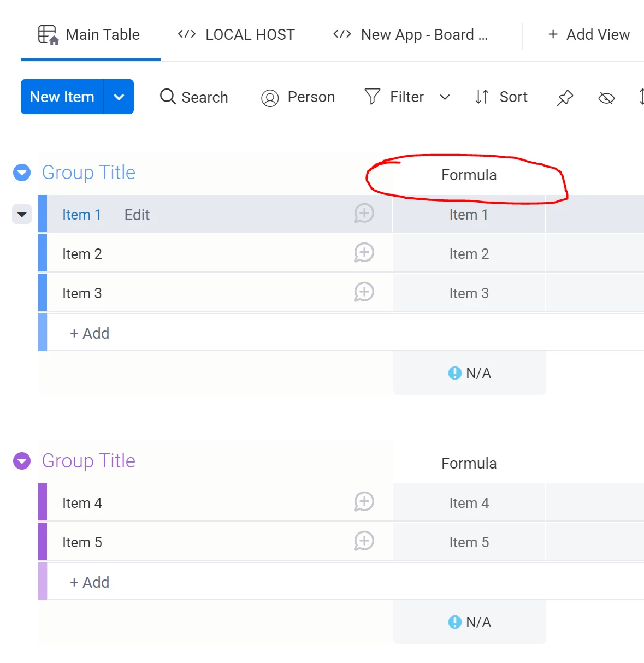
Task: Open the Main Table view tab
Action: (90, 35)
